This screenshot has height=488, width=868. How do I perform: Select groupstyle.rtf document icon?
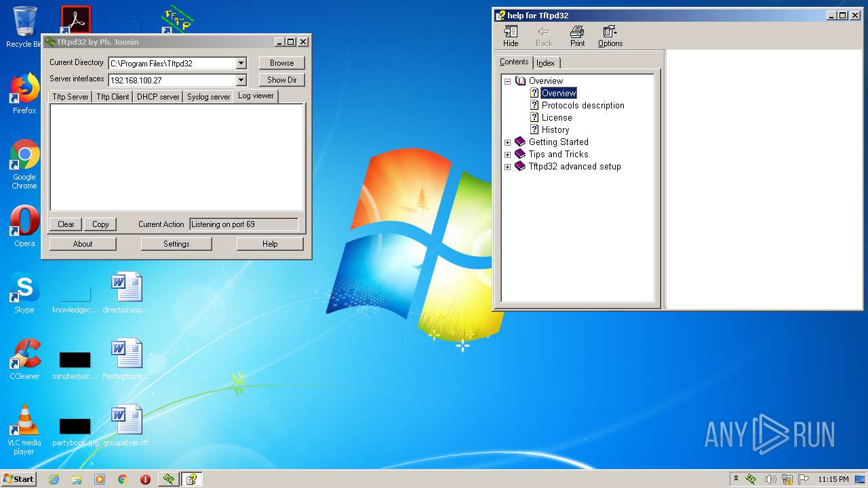(126, 426)
